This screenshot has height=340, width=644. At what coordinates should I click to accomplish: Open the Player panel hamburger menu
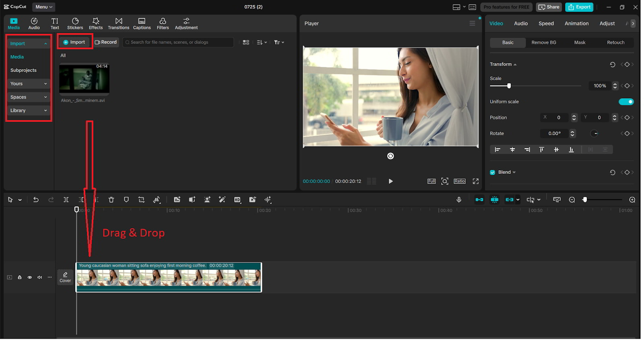[x=473, y=23]
